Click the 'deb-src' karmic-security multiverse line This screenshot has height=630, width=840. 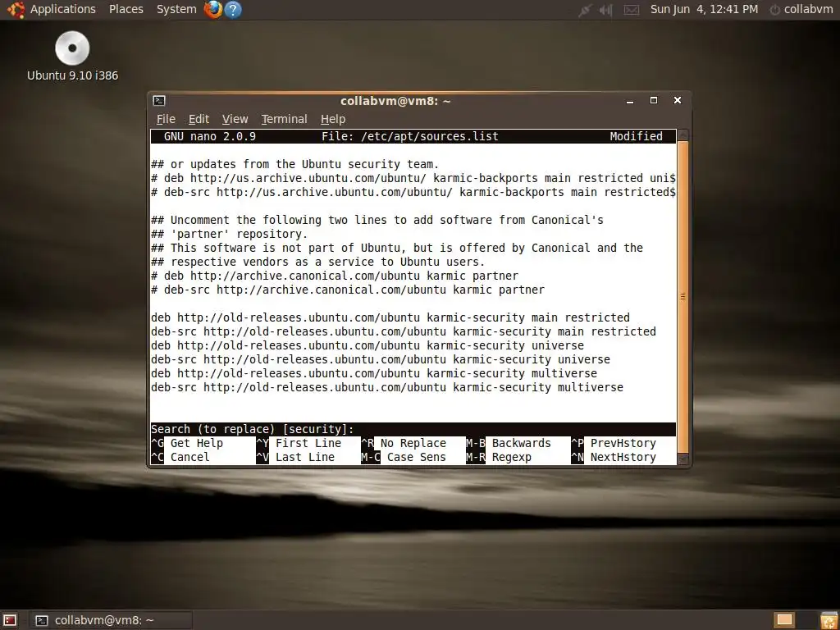point(387,387)
